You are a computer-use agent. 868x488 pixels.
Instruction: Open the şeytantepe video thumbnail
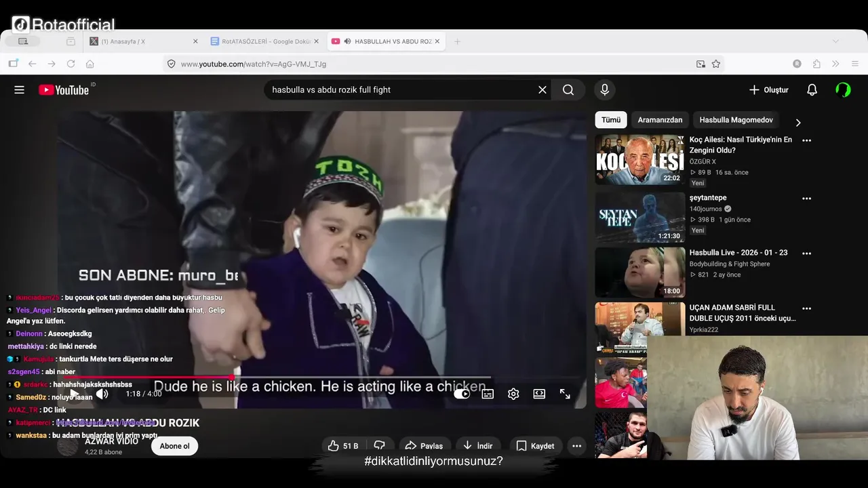(640, 217)
